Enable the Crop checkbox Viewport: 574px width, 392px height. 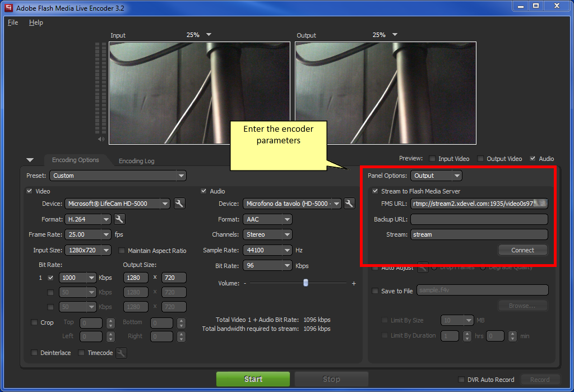(x=34, y=322)
